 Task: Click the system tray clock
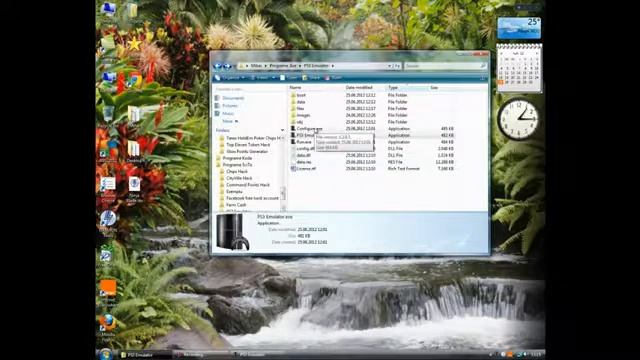tap(536, 355)
